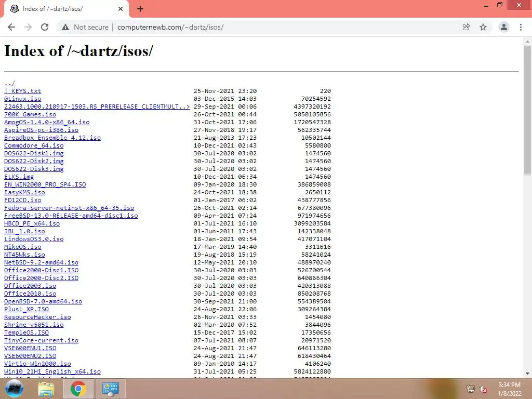Viewport: 532px width, 399px height.
Task: Download OpenBSD-7.0-amd64.iso
Action: click(43, 302)
